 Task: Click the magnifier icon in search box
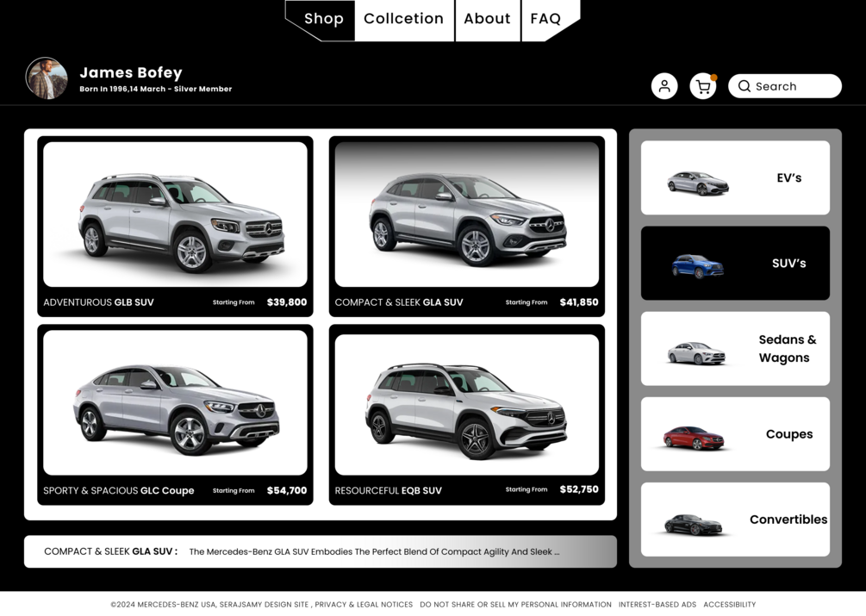point(744,86)
